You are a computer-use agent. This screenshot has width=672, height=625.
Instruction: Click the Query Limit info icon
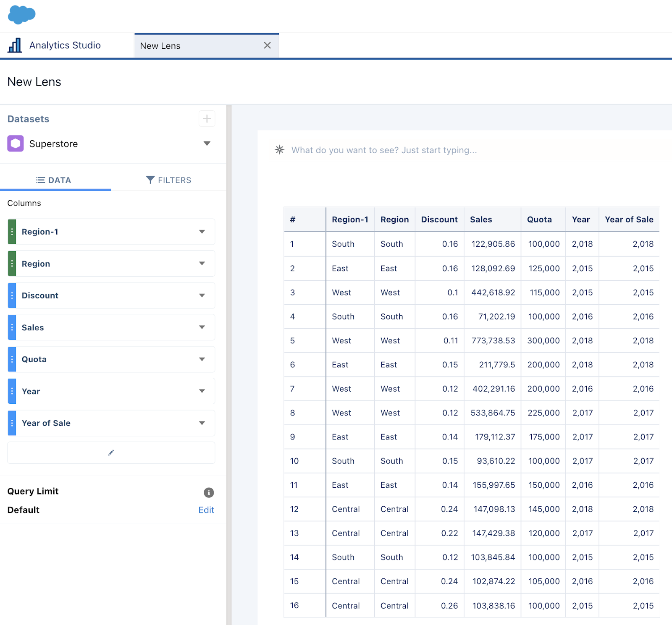click(x=209, y=492)
